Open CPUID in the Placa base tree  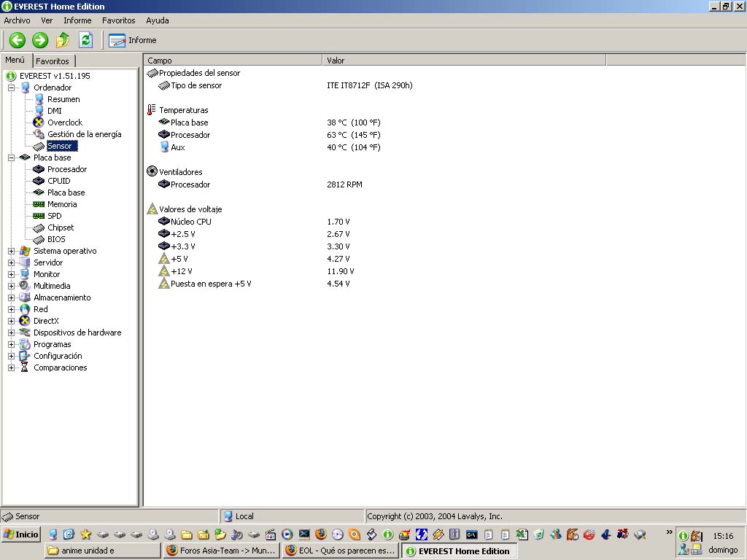click(x=58, y=181)
